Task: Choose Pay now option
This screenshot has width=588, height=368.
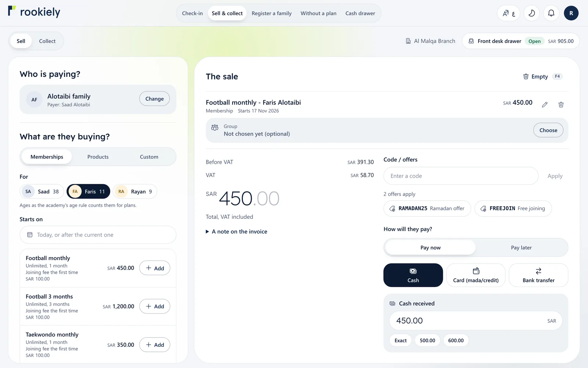Action: (x=430, y=248)
